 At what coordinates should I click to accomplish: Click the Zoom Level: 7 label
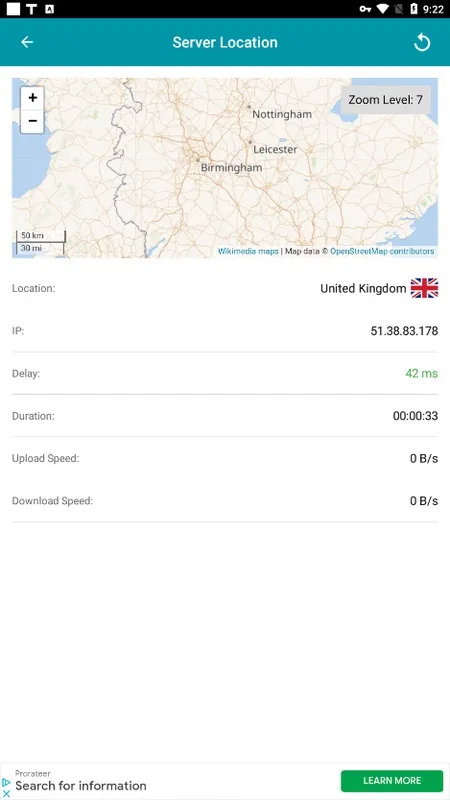click(x=386, y=99)
